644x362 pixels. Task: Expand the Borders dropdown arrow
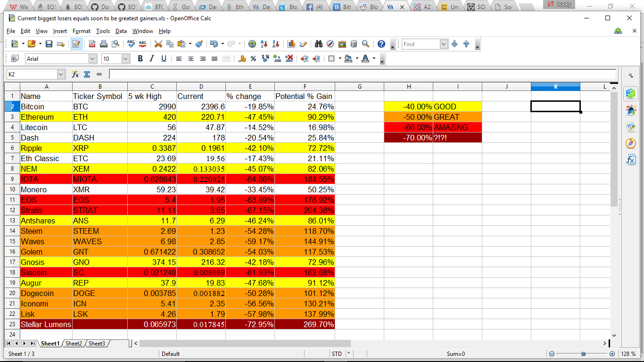340,59
